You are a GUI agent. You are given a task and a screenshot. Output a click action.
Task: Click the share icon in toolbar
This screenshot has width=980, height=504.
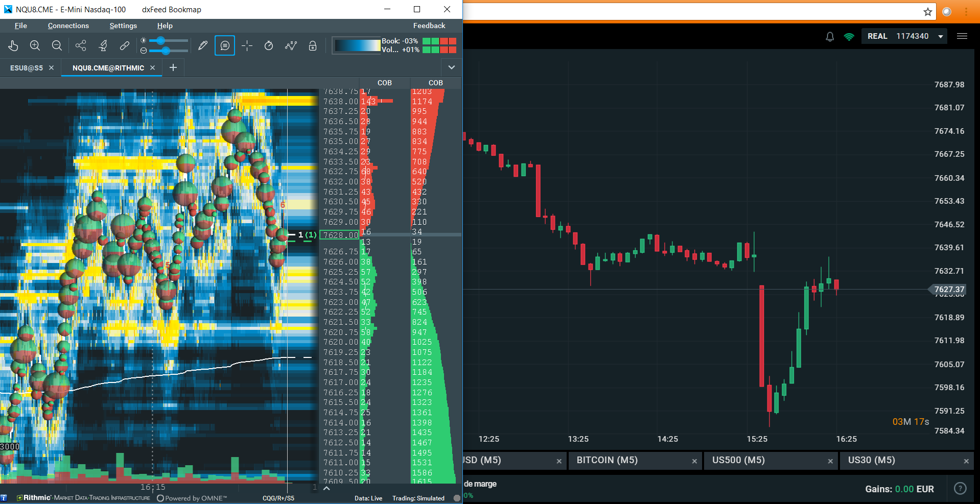pos(81,46)
